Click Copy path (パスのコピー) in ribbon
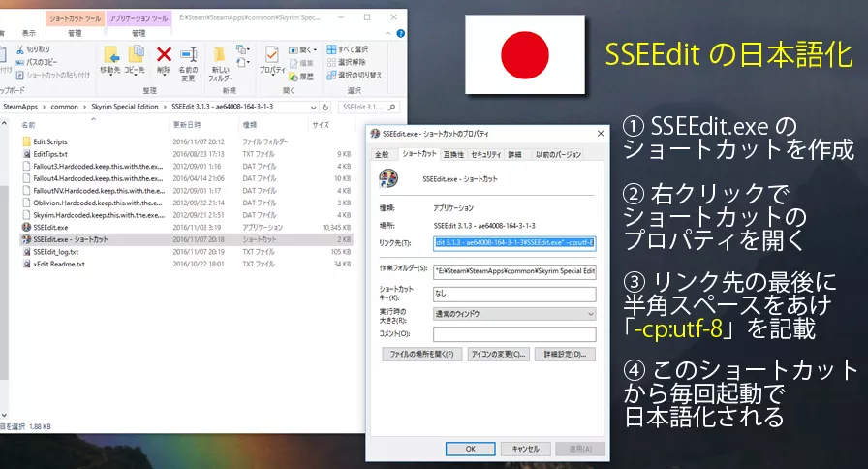868x469 pixels. coord(37,62)
